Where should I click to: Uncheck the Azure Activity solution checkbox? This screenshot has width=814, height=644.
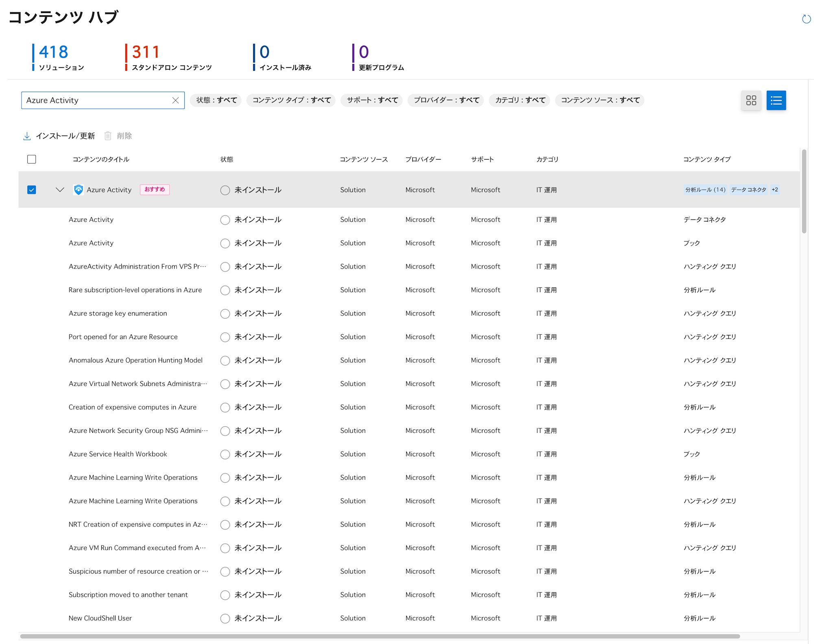point(32,190)
